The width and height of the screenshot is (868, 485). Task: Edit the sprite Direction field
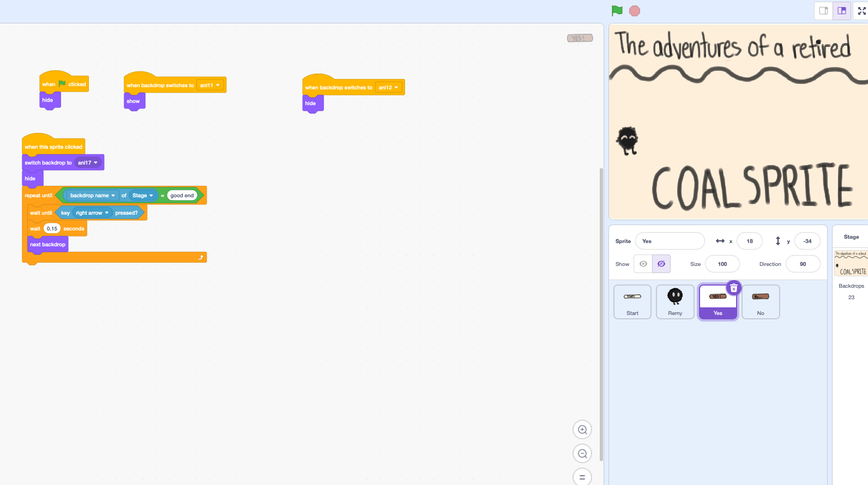pos(803,264)
